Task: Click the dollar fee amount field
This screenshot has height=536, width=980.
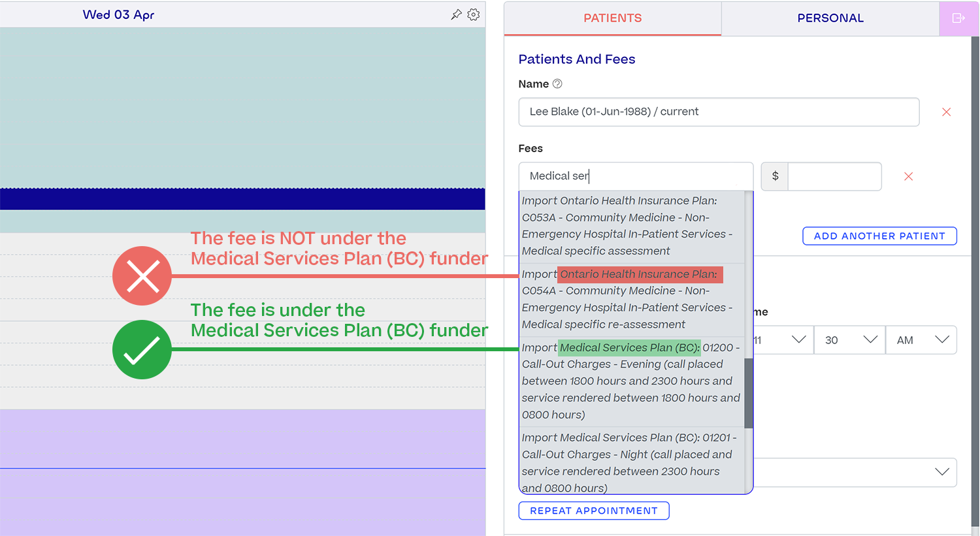Action: point(834,176)
